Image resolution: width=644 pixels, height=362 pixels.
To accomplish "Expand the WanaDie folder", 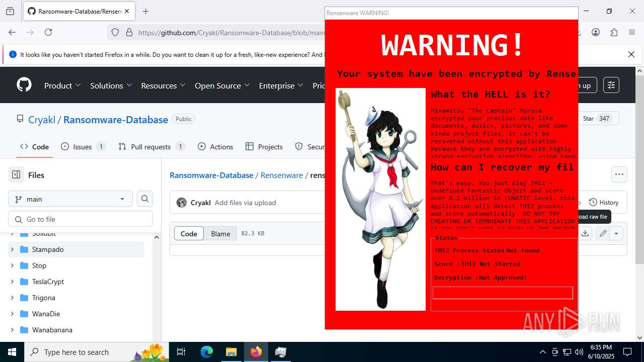I will (x=12, y=314).
